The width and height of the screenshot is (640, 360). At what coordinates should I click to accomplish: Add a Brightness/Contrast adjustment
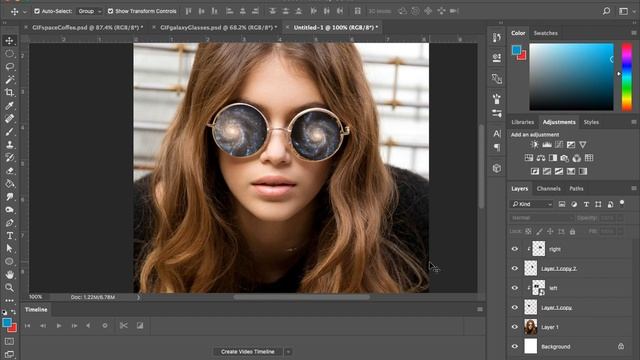[534, 144]
